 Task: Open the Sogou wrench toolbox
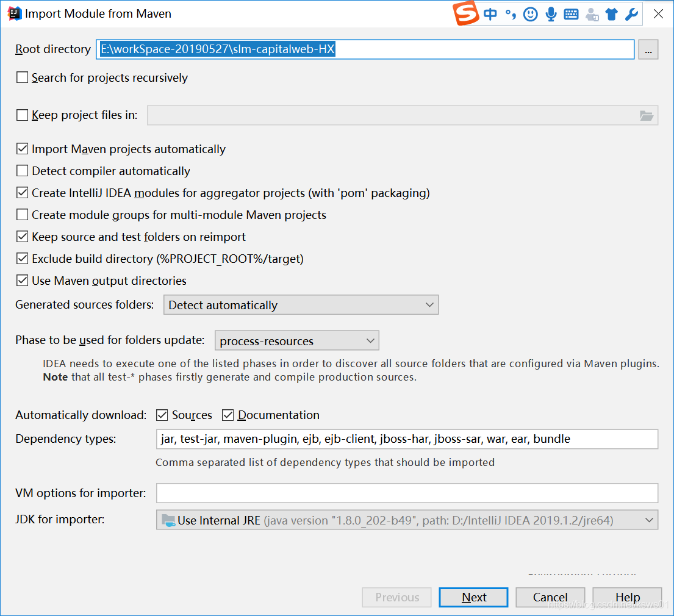[631, 14]
